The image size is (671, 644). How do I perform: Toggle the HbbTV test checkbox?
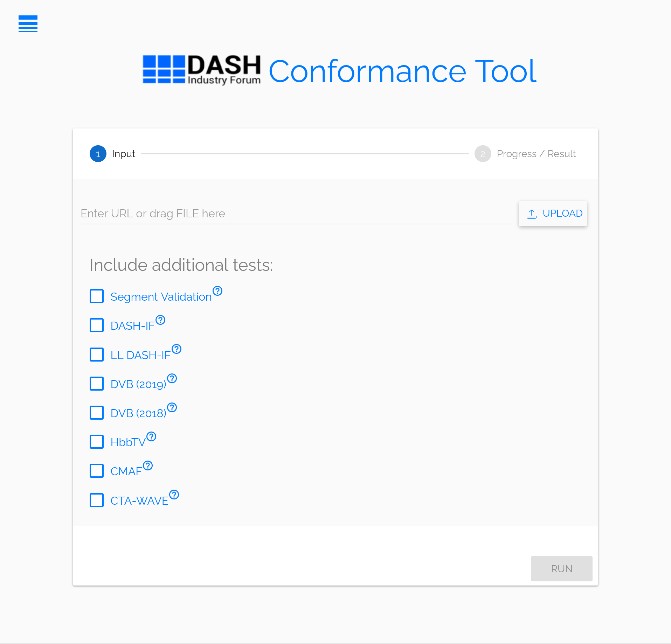[x=97, y=442]
